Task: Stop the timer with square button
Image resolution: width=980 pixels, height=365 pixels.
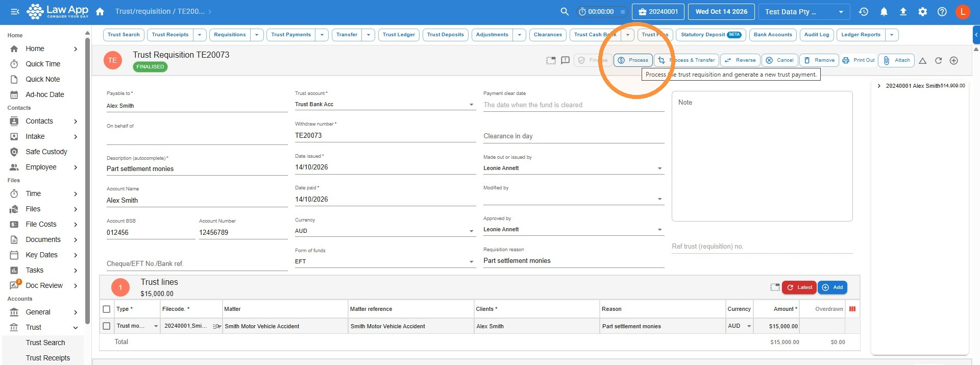Action: coord(623,12)
